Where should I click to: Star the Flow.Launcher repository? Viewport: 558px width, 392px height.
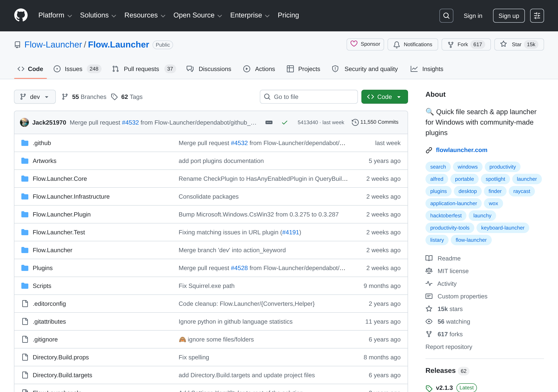[x=519, y=44]
